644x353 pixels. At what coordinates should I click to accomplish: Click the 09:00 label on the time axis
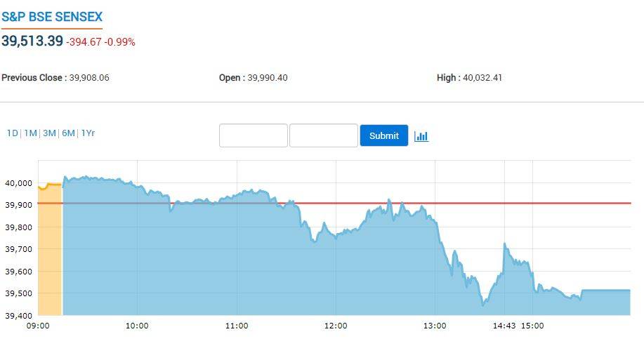(x=37, y=326)
